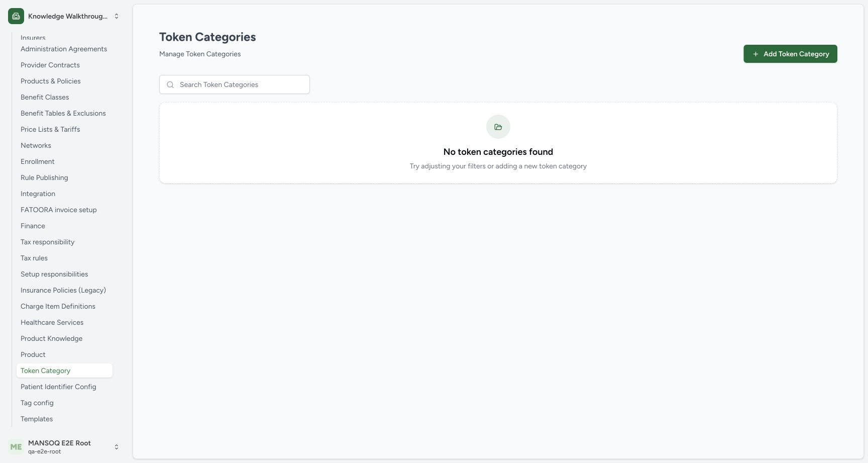
Task: Open Administration Agreements in sidebar
Action: tap(64, 49)
